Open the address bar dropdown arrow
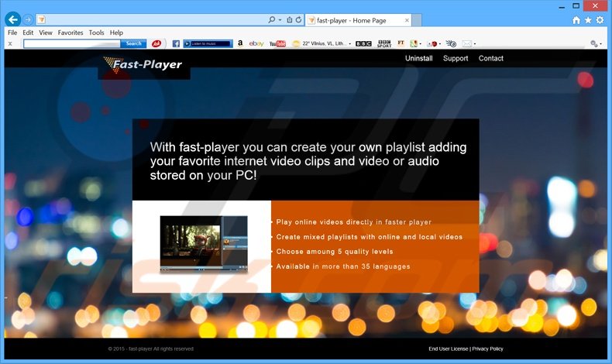The height and width of the screenshot is (364, 612). pyautogui.click(x=280, y=20)
